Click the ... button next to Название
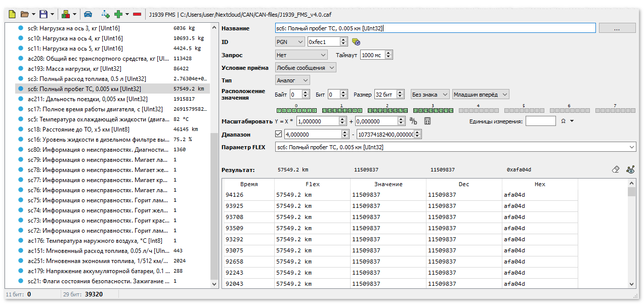 point(617,28)
